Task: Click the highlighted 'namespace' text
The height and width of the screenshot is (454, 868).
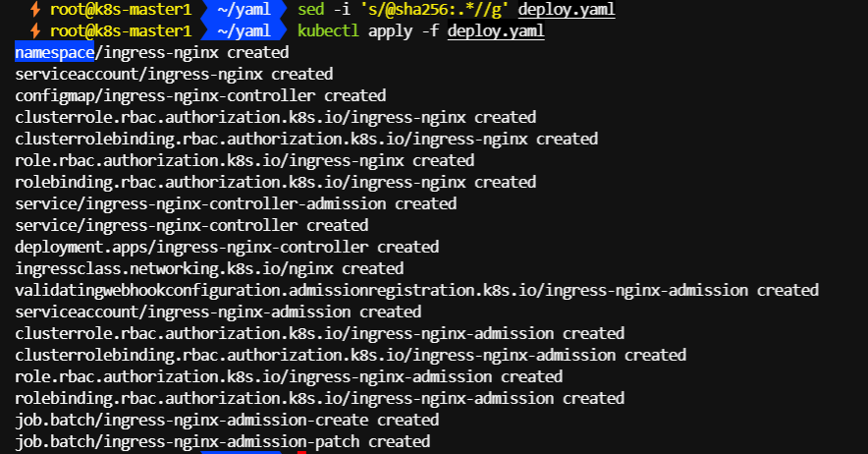Action: point(54,52)
